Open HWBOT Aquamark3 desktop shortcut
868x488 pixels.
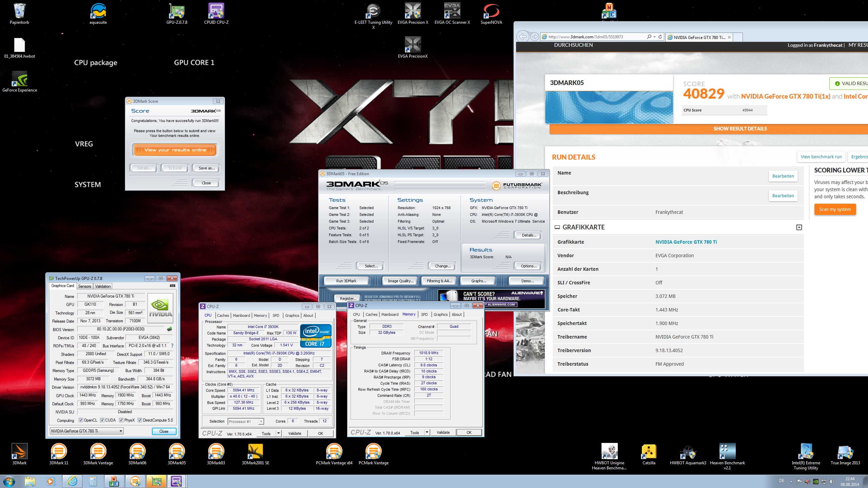[x=688, y=454]
